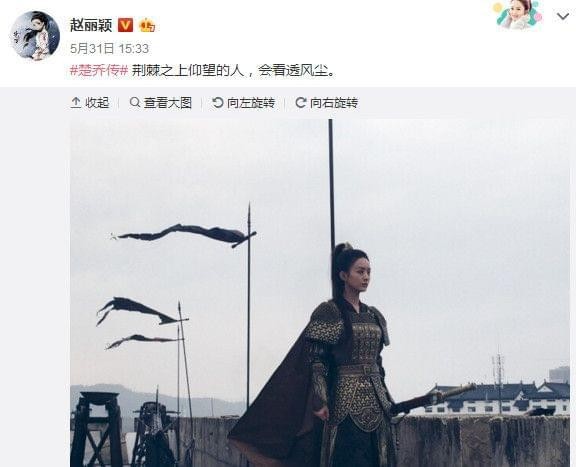This screenshot has height=467, width=576.
Task: Click the cartoon girl sticker decoration
Action: click(x=518, y=15)
